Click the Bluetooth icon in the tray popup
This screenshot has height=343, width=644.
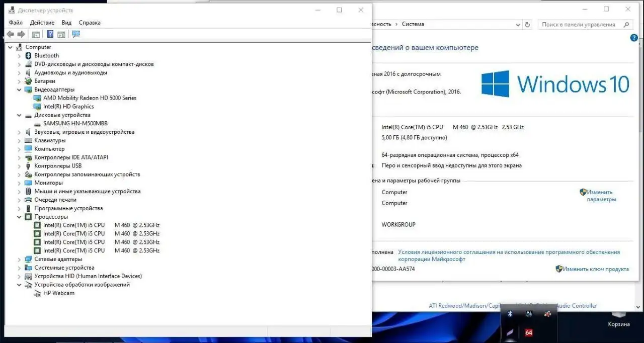pos(509,314)
